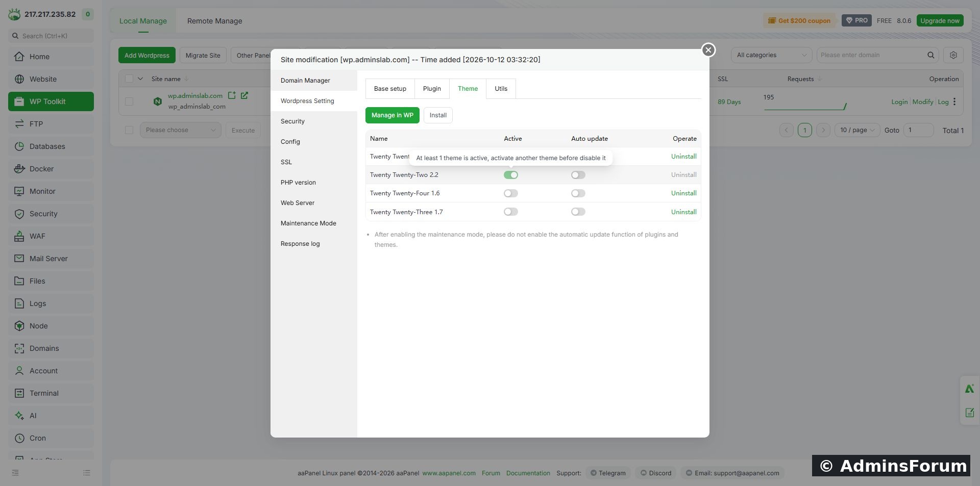This screenshot has height=486, width=980.
Task: Click the WAF firewall icon in sidebar
Action: (x=19, y=236)
